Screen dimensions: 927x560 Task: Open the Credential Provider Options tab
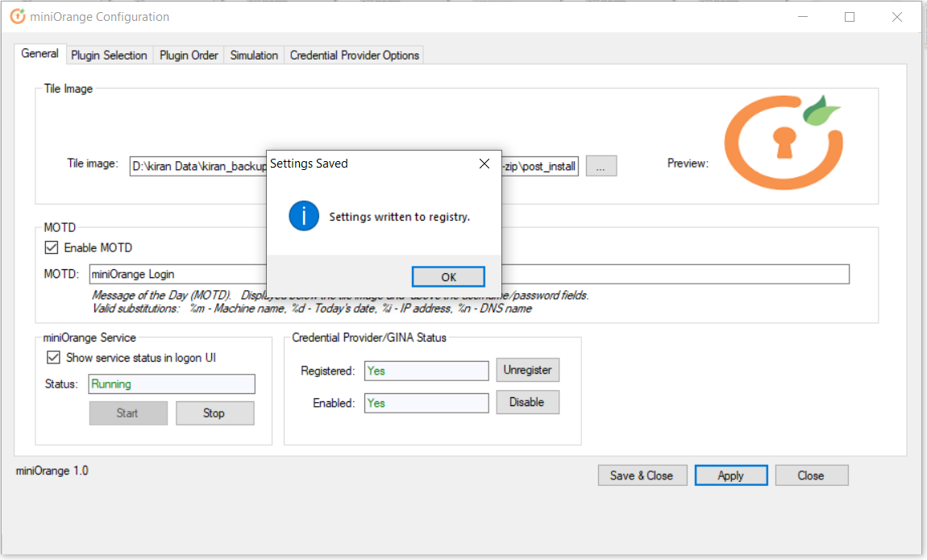(x=354, y=56)
